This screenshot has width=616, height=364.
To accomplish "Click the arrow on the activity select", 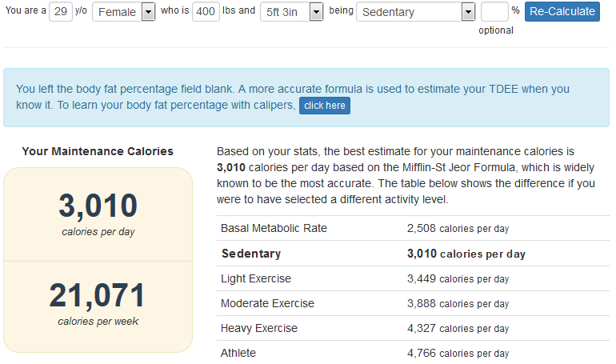I will click(468, 12).
